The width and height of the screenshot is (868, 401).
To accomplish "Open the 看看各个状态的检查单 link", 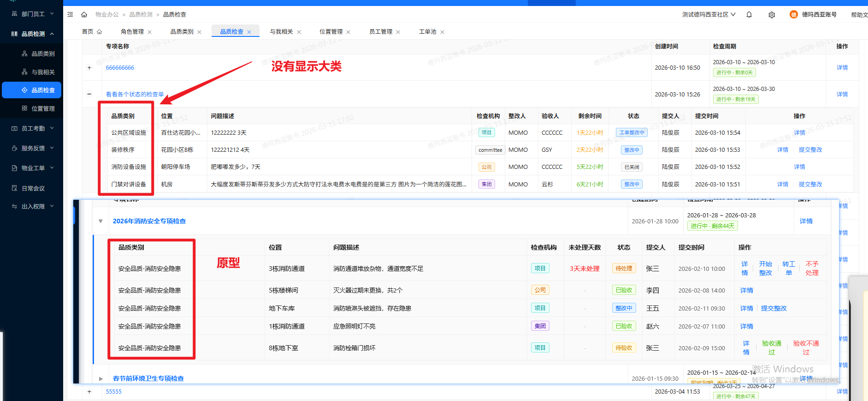I will click(135, 94).
